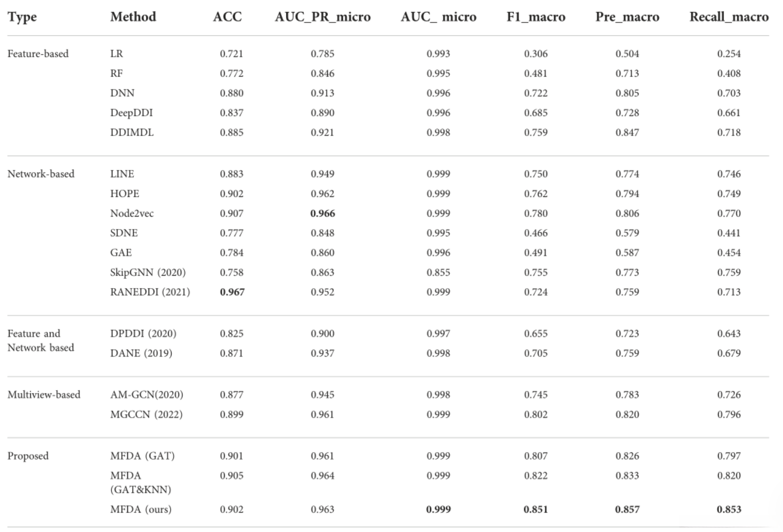Viewport: 783px width, 532px height.
Task: Click the SkipGNN (2020) method name
Action: pos(147,272)
